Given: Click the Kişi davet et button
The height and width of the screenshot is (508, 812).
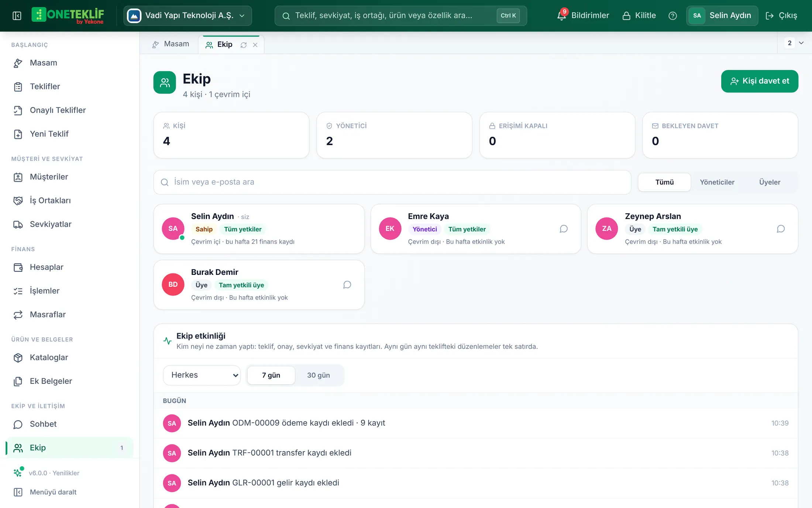Looking at the screenshot, I should click(760, 81).
